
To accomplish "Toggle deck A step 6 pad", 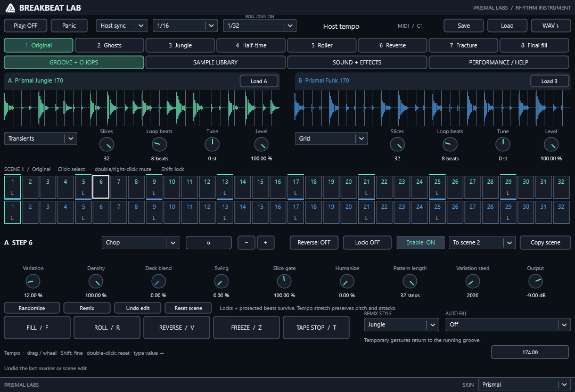I will (x=101, y=187).
